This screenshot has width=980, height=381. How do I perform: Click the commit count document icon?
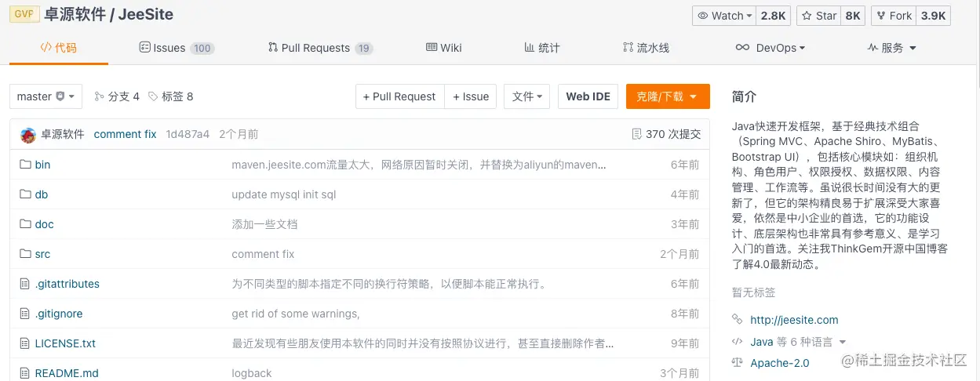point(636,134)
